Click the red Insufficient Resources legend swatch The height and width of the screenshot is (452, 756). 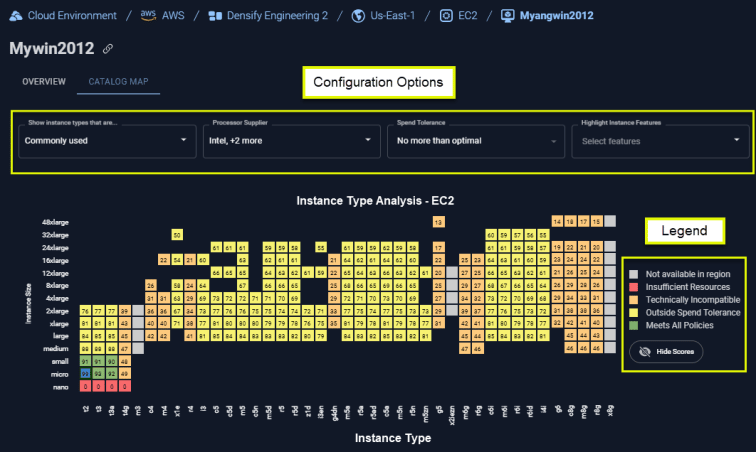point(634,287)
